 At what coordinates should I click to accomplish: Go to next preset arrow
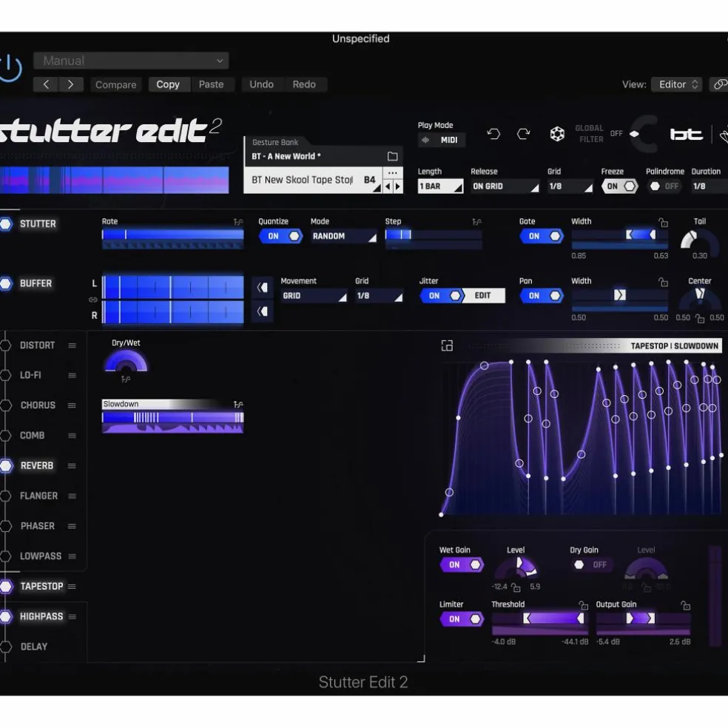pyautogui.click(x=70, y=84)
